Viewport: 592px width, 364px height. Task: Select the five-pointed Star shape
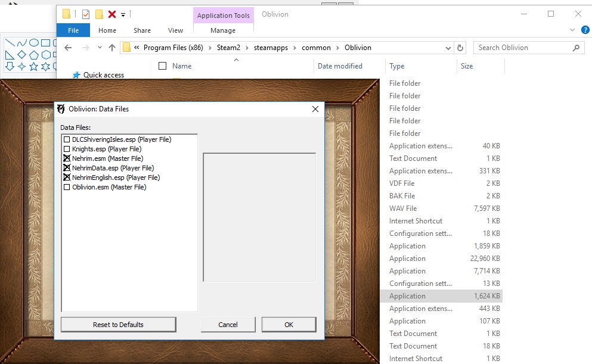click(33, 66)
